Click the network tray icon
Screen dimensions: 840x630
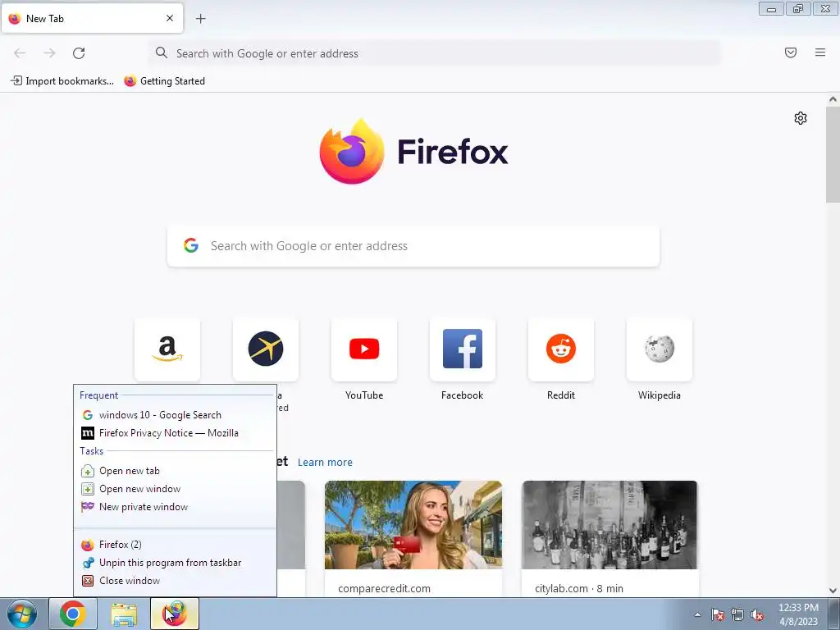[737, 614]
